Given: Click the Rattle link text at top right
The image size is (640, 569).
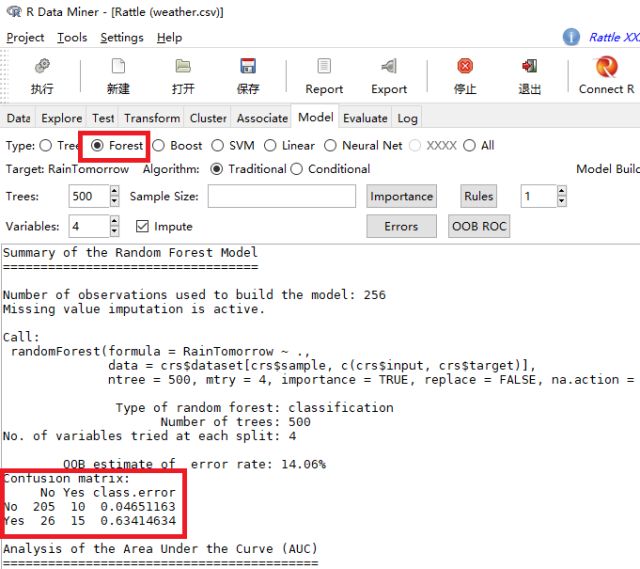Looking at the screenshot, I should (613, 37).
